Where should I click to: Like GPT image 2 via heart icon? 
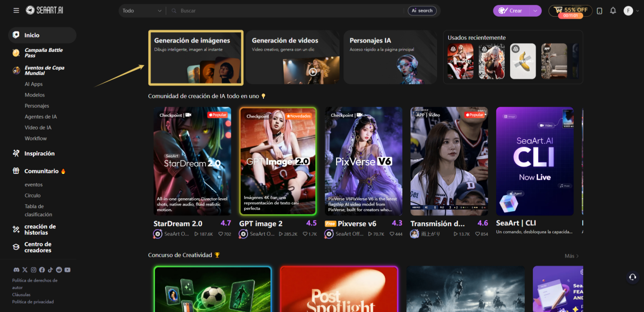click(305, 234)
